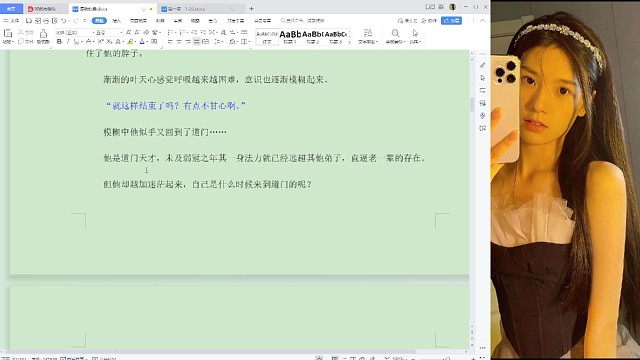This screenshot has height=360, width=640.
Task: Click the font color swatch
Action: pyautogui.click(x=142, y=42)
